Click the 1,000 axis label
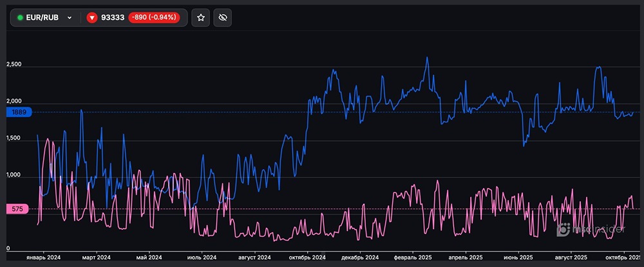 [x=14, y=175]
